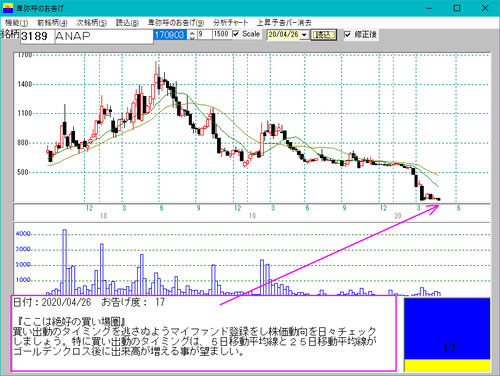Expand the 20/04/26 date dropdown arrow
The height and width of the screenshot is (376, 500).
pos(304,35)
